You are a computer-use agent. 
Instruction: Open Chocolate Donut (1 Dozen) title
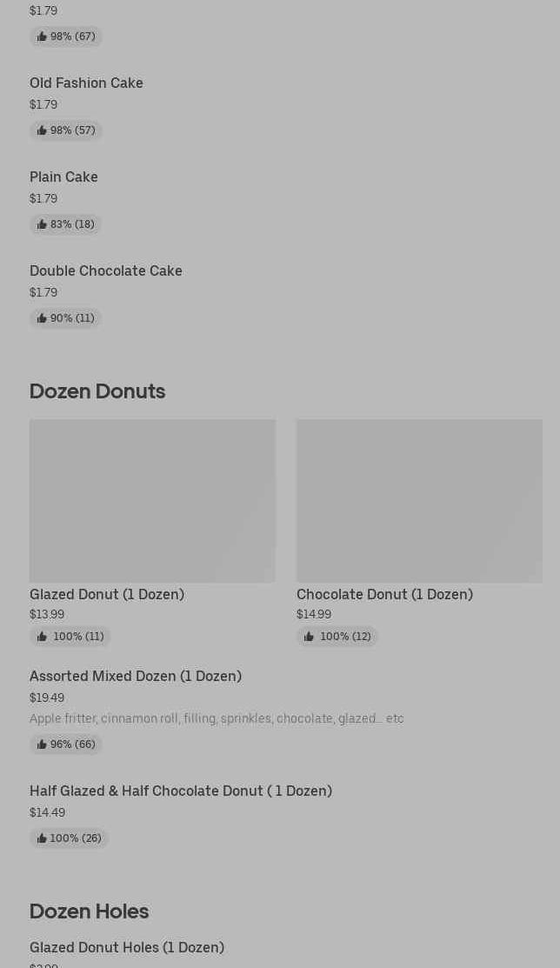coord(384,594)
